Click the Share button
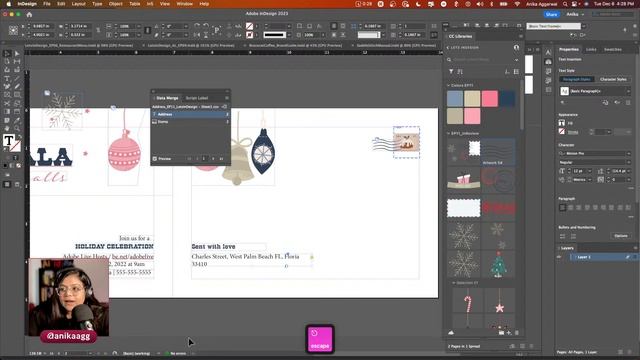640x360 pixels. coord(551,14)
